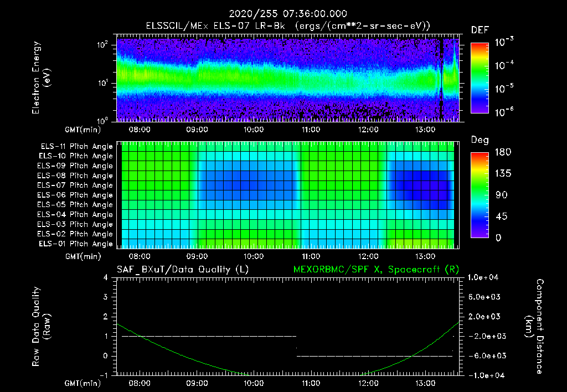This screenshot has width=567, height=392.
Task: Click the 135 value on Deg scale
Action: tap(503, 174)
